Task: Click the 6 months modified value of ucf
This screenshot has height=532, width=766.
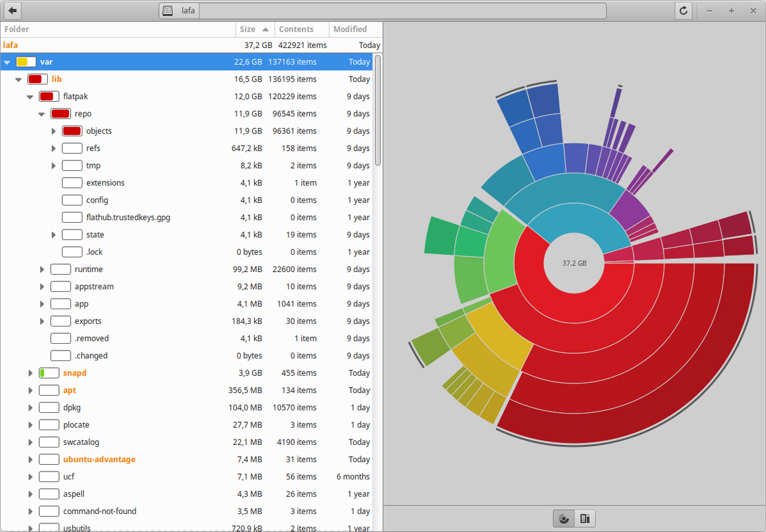Action: [x=353, y=477]
